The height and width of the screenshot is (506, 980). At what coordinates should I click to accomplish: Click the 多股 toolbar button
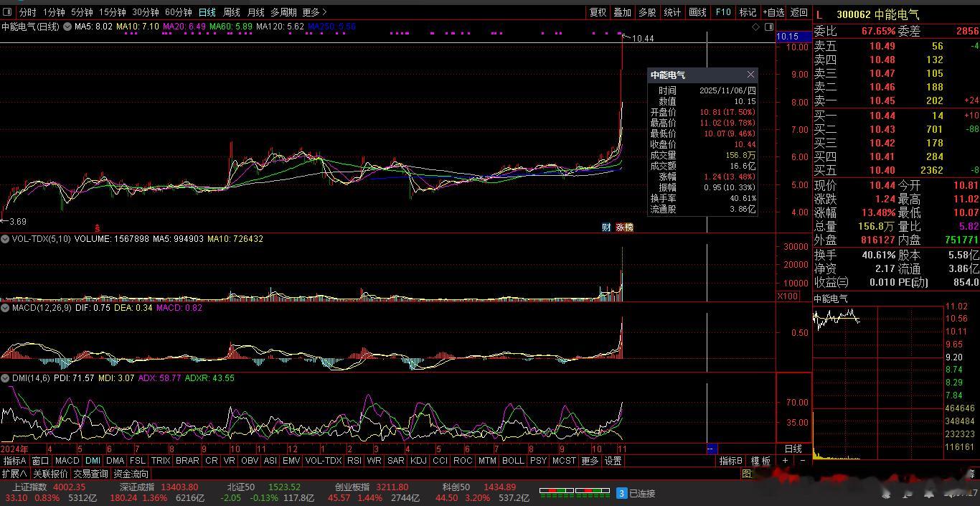coord(647,12)
